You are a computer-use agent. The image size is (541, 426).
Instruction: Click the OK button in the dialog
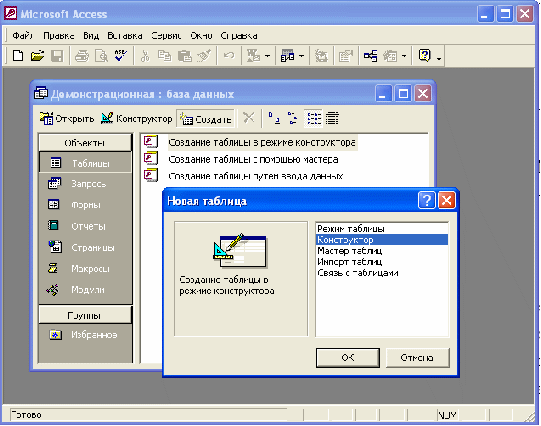click(x=348, y=358)
